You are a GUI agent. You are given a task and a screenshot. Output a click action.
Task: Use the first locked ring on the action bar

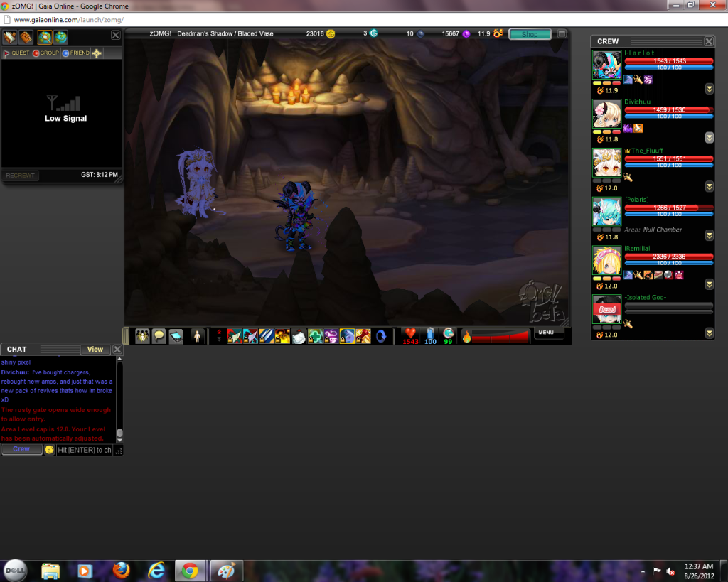(234, 336)
